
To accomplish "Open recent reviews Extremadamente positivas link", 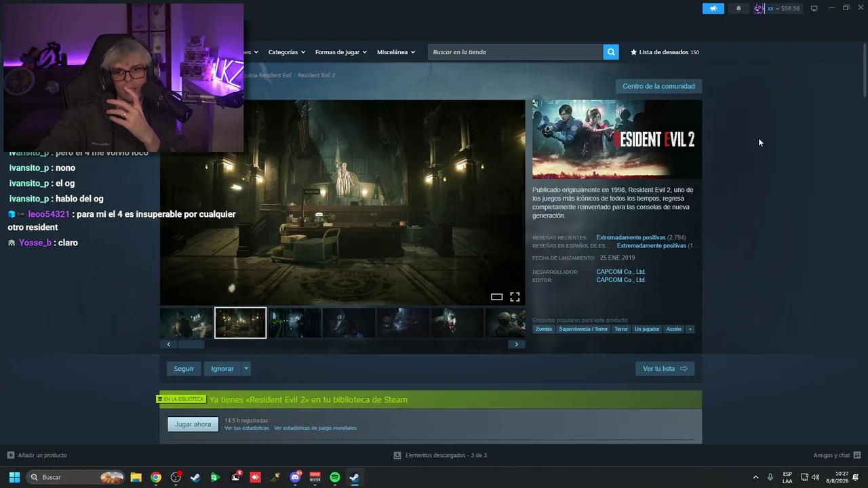I will tap(631, 238).
